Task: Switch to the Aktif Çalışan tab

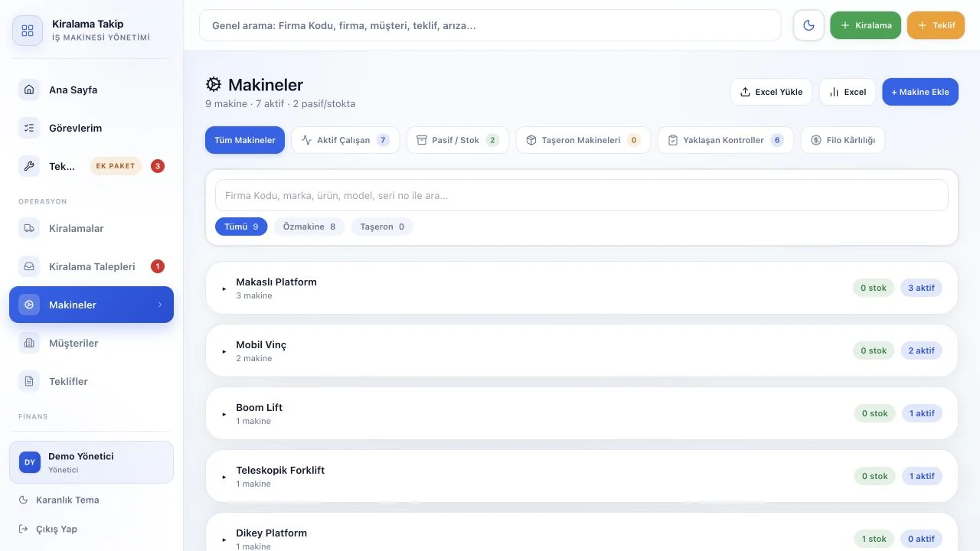Action: 345,140
